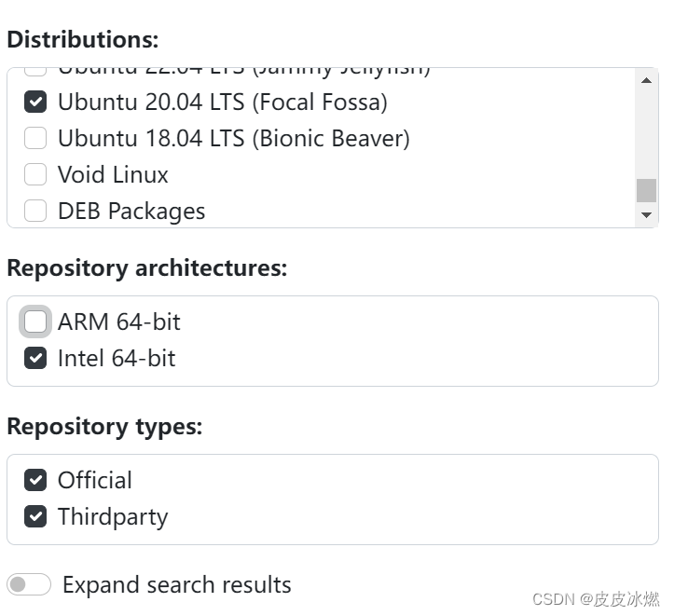
Task: Check the DEB Packages box
Action: tap(35, 211)
